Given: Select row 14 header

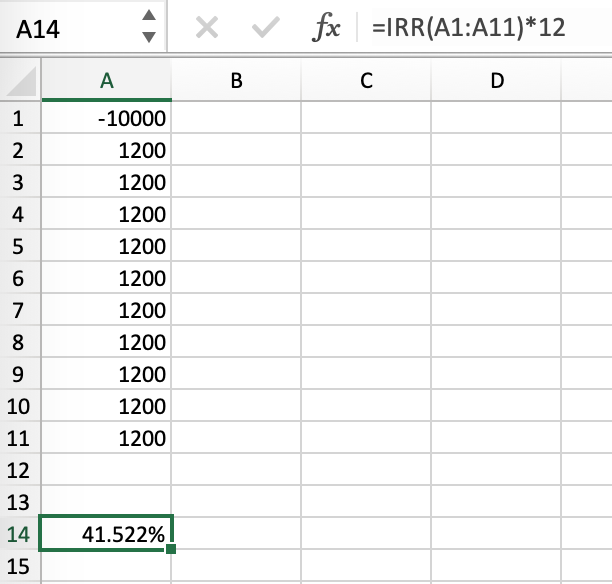Looking at the screenshot, I should [20, 534].
